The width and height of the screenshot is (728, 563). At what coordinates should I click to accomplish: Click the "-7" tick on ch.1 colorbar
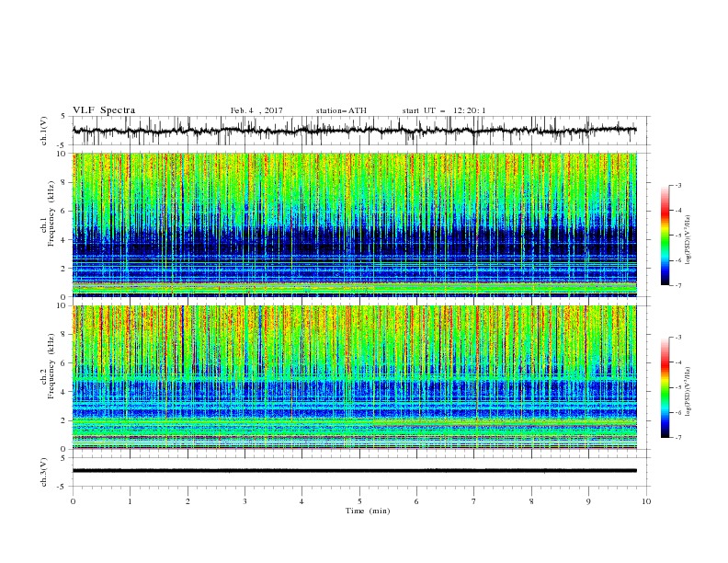677,285
